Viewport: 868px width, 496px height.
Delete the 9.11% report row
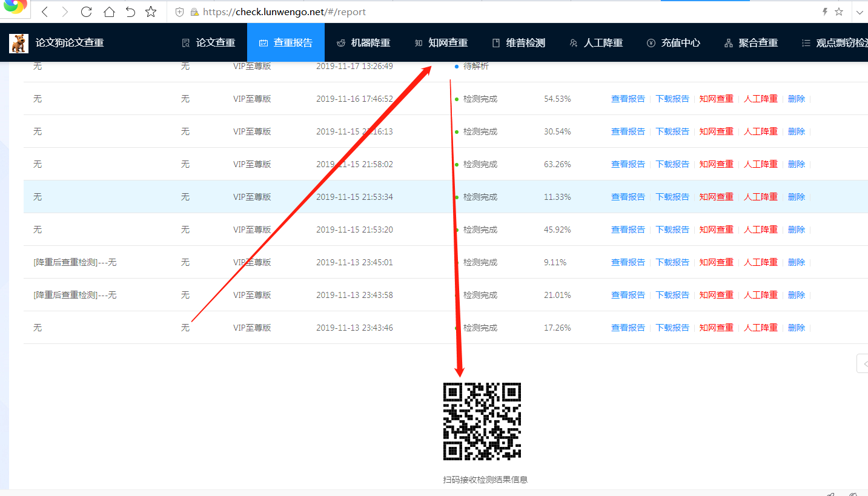coord(797,262)
